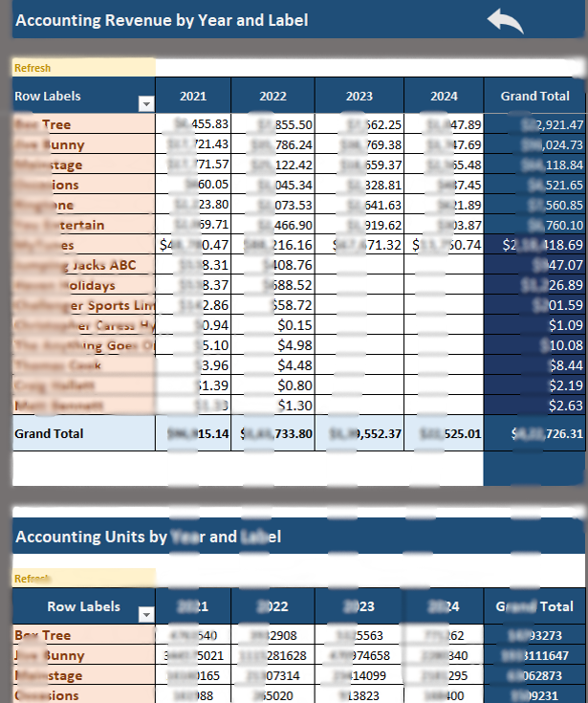Select the cell ending 855.50 in the Tree row
588x703 pixels.
click(272, 124)
